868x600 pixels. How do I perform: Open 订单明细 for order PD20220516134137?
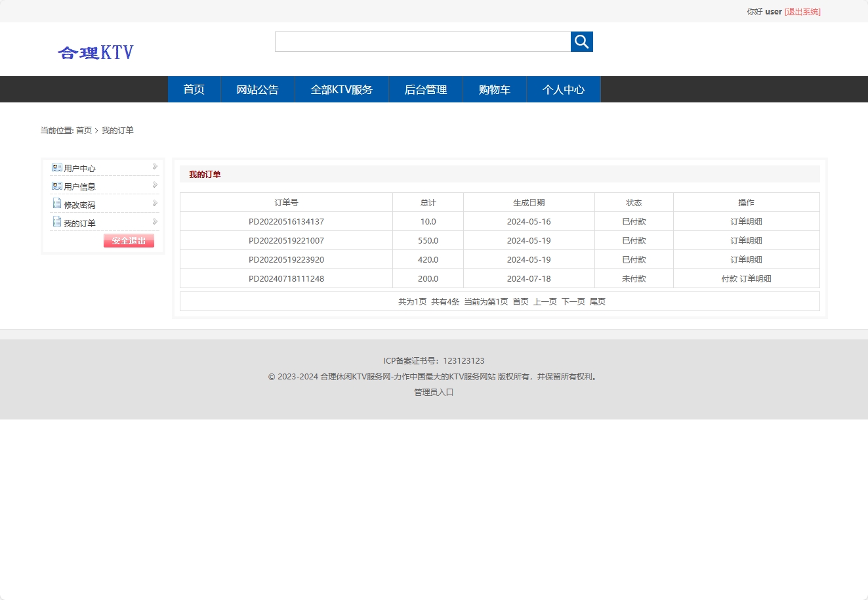pyautogui.click(x=746, y=221)
